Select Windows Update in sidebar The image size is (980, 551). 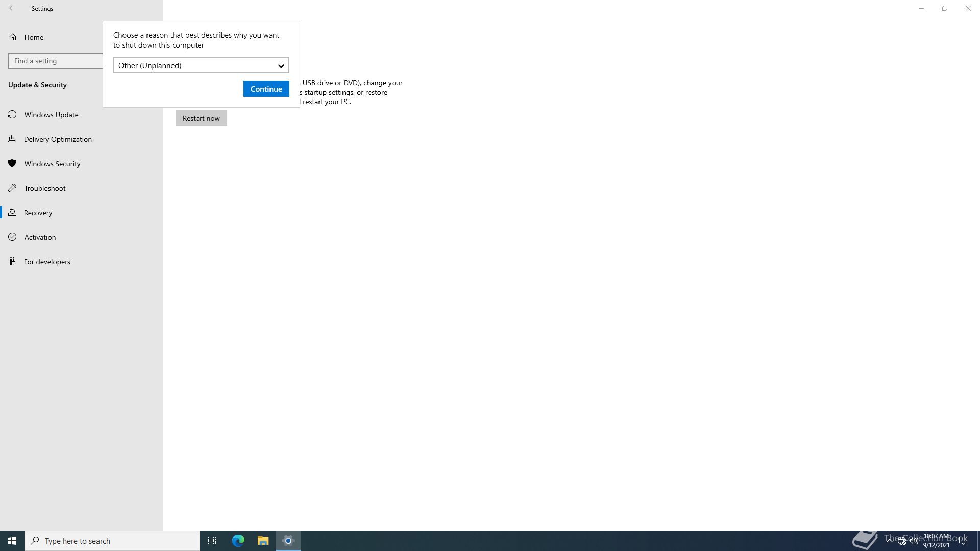pos(51,115)
